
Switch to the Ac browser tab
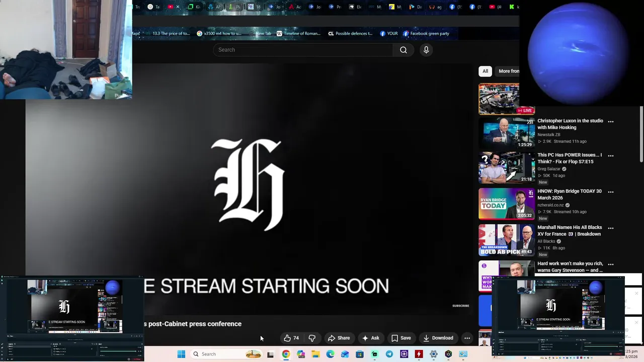point(295,7)
